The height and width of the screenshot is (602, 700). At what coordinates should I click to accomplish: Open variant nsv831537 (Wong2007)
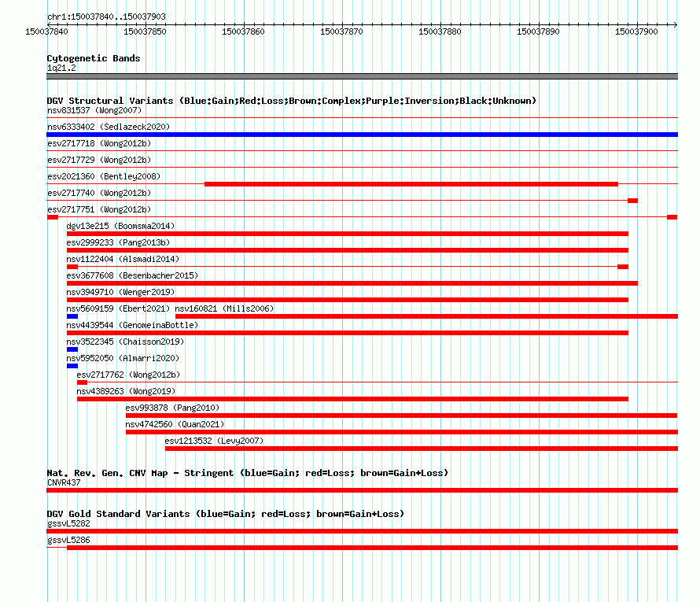[94, 110]
